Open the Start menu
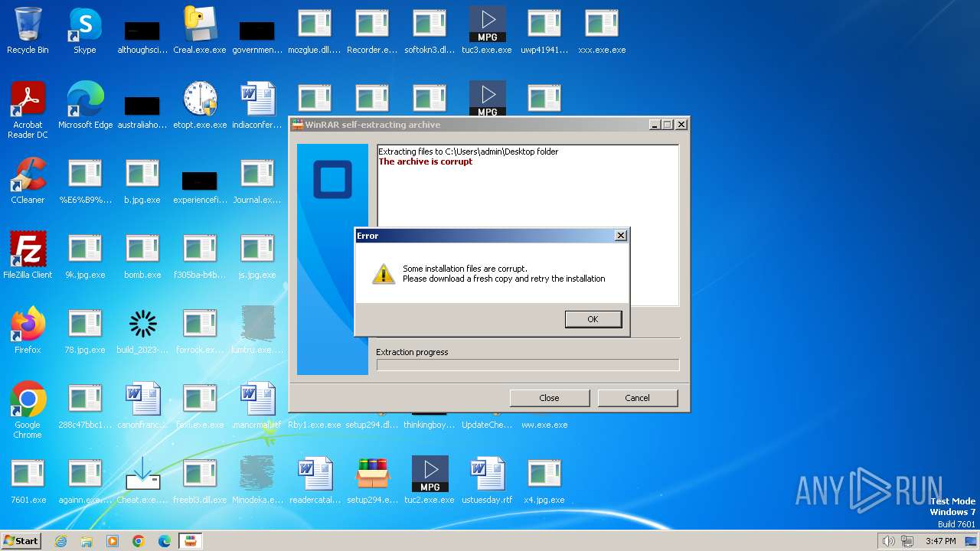980x551 pixels. (21, 541)
